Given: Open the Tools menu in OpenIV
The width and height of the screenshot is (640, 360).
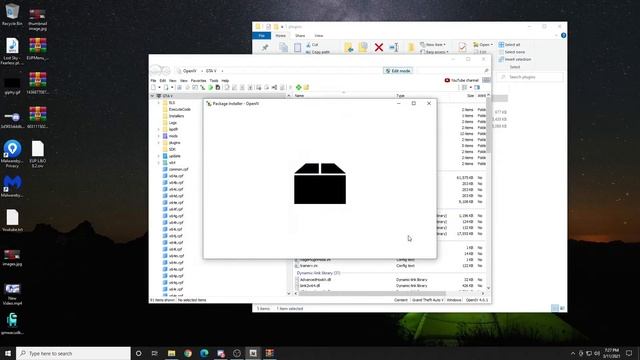Looking at the screenshot, I should tap(214, 81).
